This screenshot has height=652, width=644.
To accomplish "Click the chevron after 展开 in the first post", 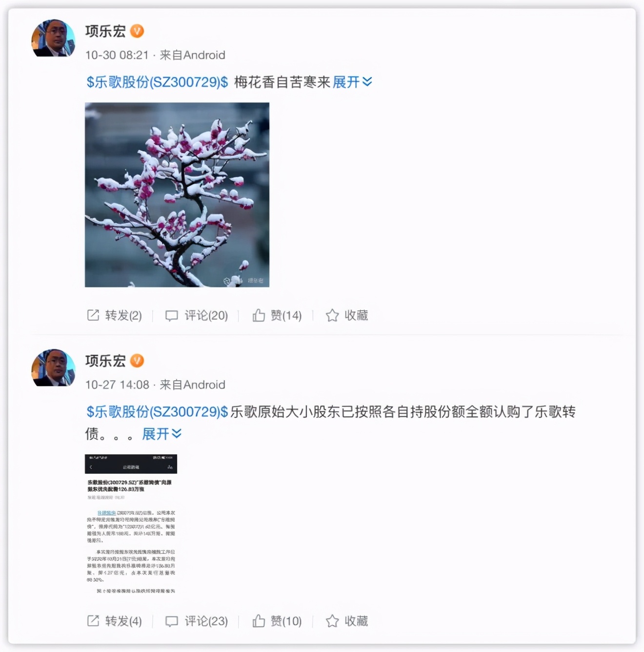I will [x=367, y=82].
